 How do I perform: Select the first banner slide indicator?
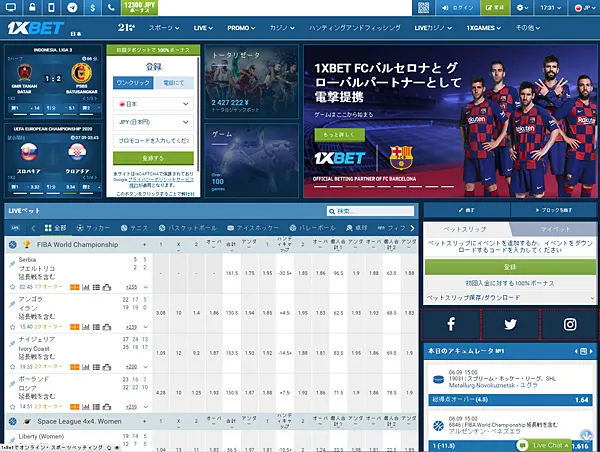321,187
